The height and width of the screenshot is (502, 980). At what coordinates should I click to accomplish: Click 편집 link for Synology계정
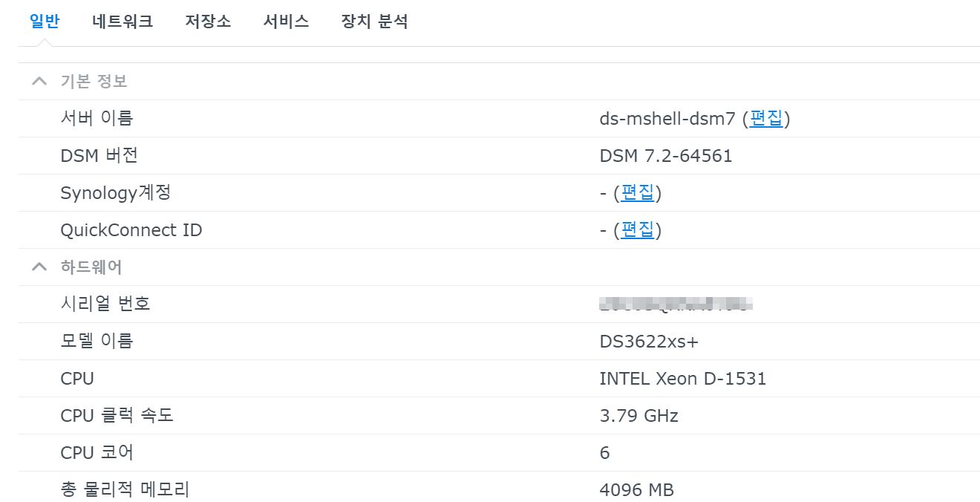(637, 192)
